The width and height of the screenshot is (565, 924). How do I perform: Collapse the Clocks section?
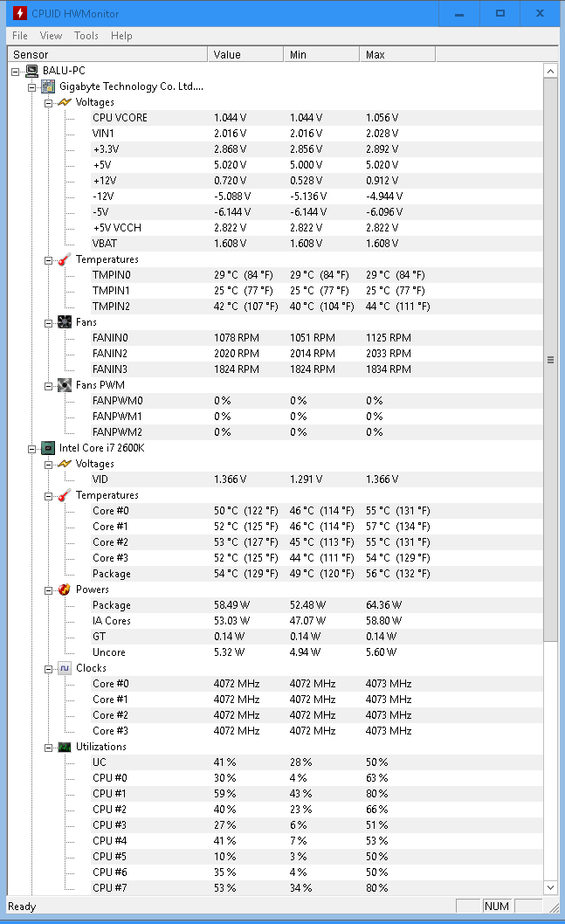click(x=48, y=670)
